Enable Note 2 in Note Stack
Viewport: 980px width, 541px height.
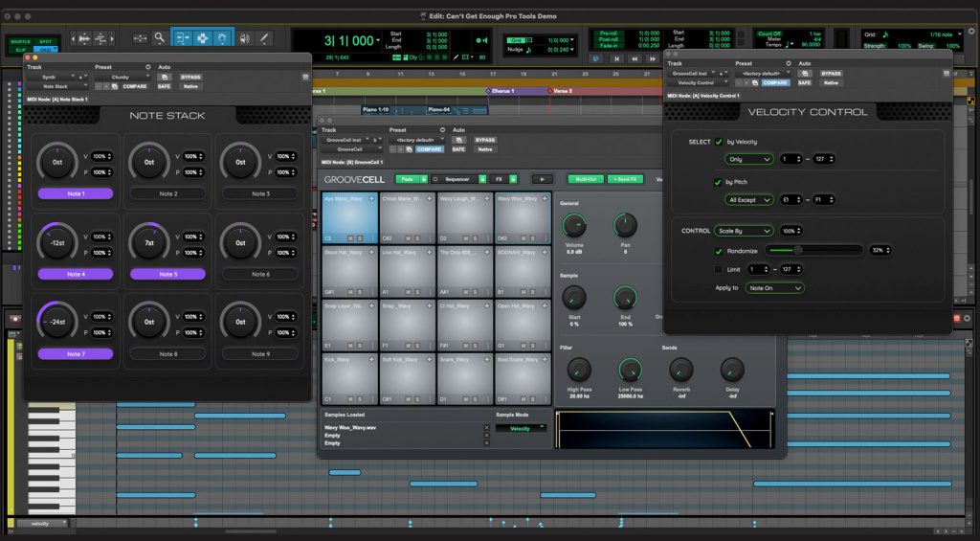tap(167, 193)
